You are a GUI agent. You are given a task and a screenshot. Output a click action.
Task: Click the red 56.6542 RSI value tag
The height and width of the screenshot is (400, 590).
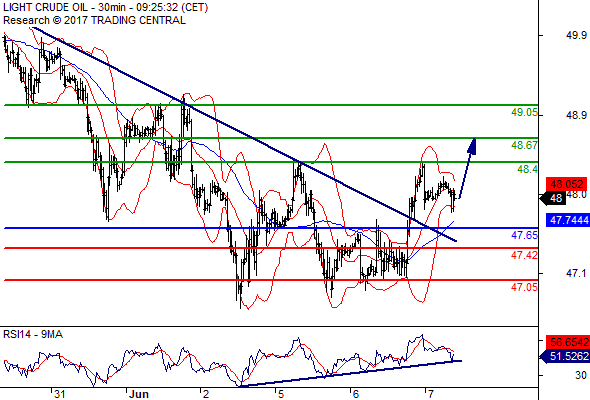tap(568, 342)
